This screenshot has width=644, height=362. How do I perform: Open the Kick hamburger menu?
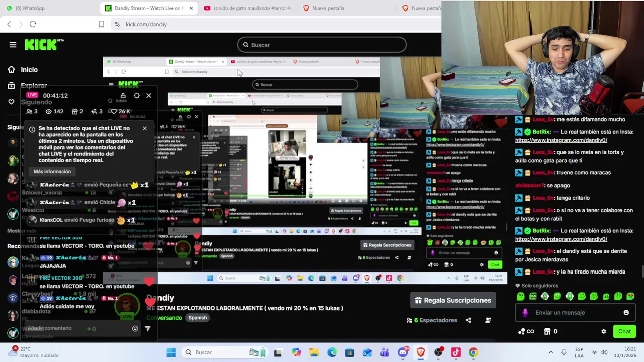click(x=13, y=45)
